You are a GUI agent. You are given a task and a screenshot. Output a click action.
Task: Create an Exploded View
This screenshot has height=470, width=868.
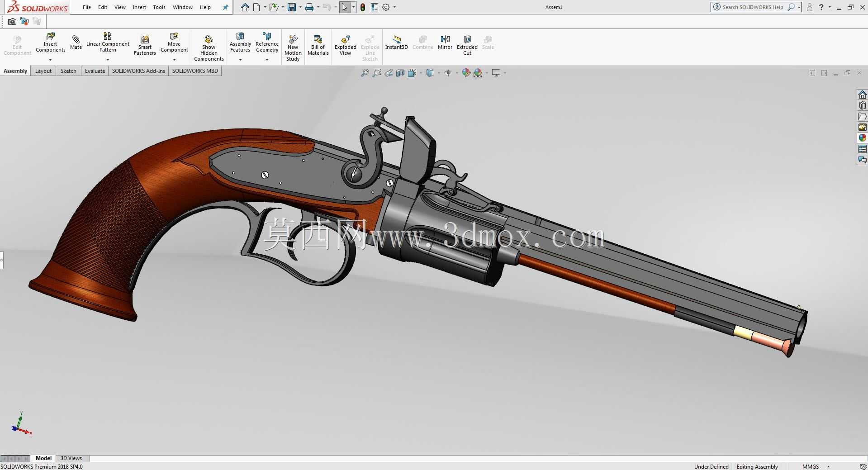(x=345, y=45)
